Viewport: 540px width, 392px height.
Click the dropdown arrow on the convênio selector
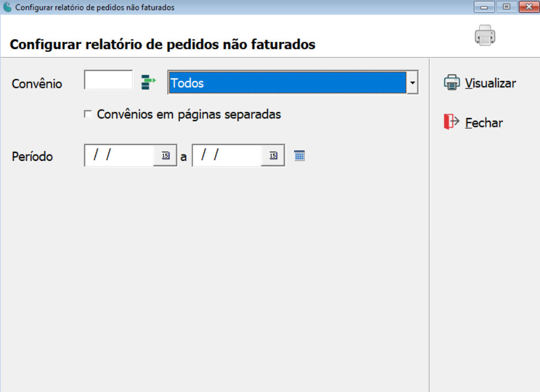(x=413, y=83)
